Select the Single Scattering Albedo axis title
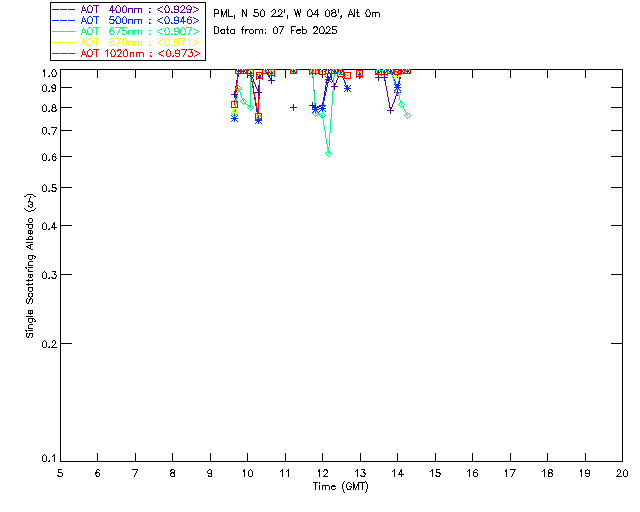Screen dimensions: 640x512 [30, 265]
